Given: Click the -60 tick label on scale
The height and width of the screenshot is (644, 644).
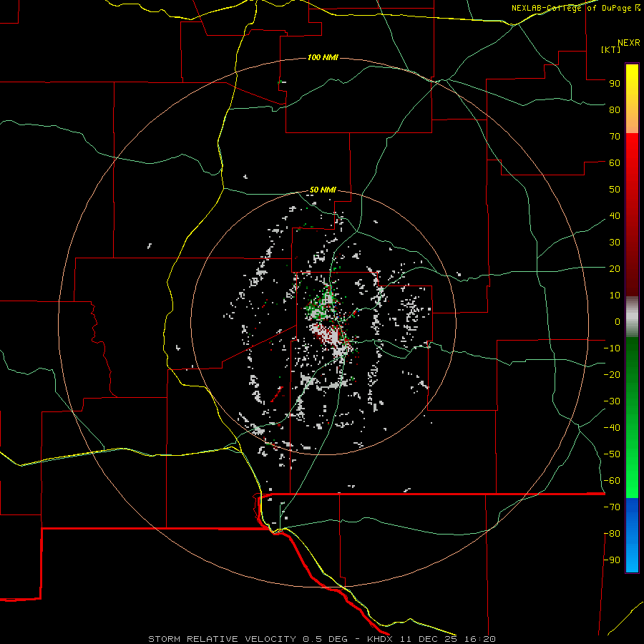Looking at the screenshot, I should (612, 481).
